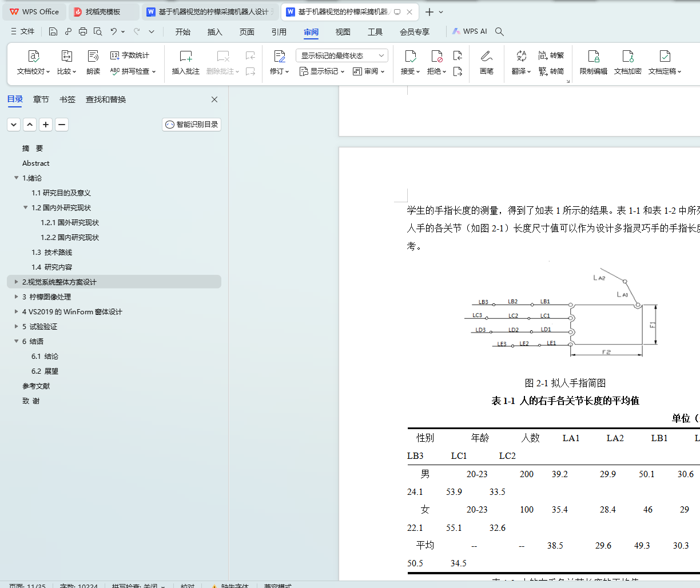Open a new document tab with plus

[429, 12]
